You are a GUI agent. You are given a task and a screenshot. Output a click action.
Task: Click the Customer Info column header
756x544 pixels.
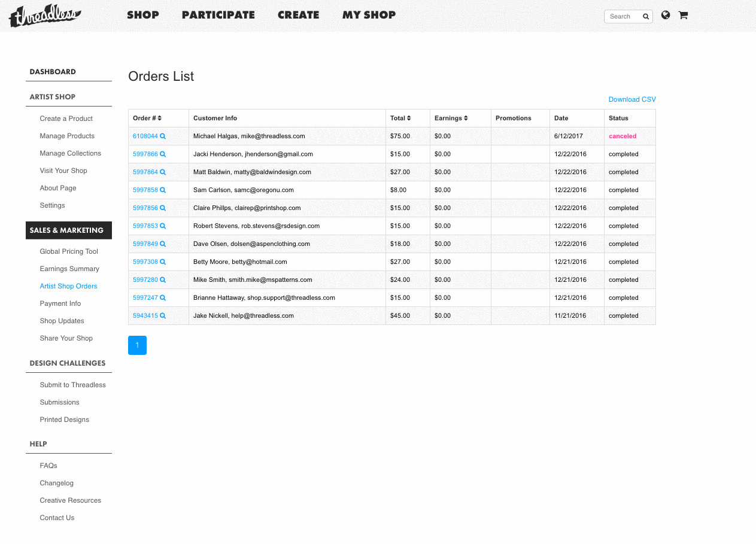287,118
